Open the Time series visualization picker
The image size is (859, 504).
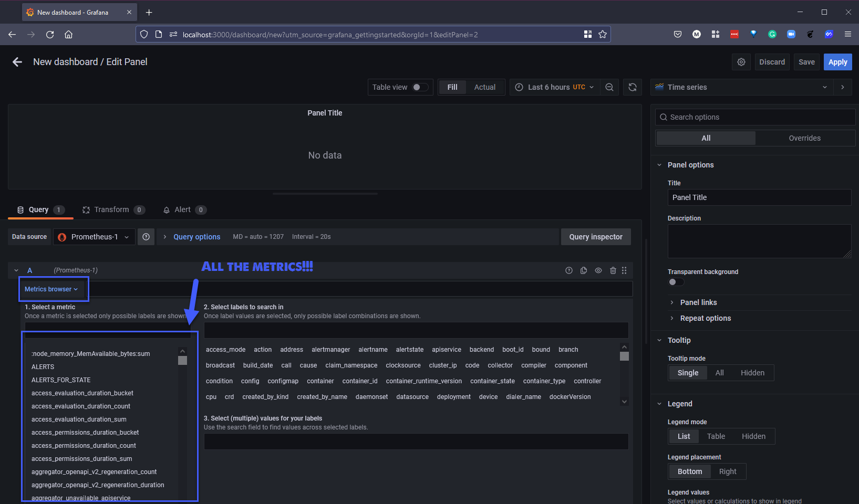[x=741, y=87]
